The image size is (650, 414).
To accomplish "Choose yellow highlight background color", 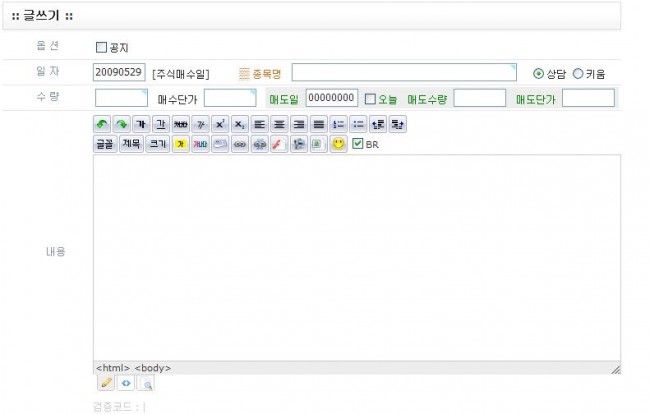I will pyautogui.click(x=181, y=144).
